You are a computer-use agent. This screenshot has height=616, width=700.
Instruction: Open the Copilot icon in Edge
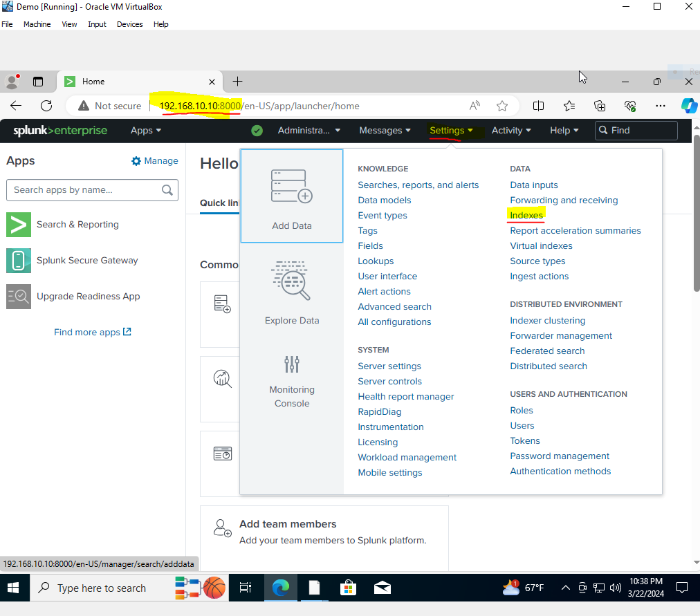690,106
